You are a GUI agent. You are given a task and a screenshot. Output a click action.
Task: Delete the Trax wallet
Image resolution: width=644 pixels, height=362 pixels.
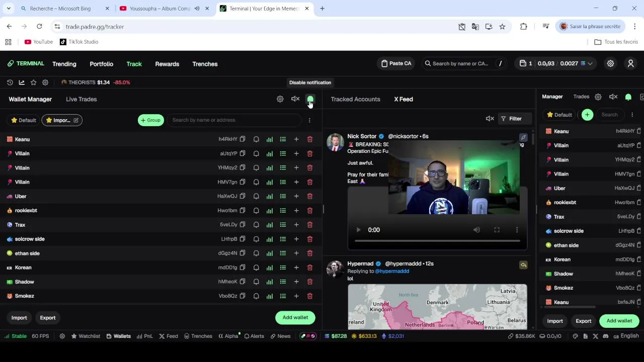click(310, 225)
